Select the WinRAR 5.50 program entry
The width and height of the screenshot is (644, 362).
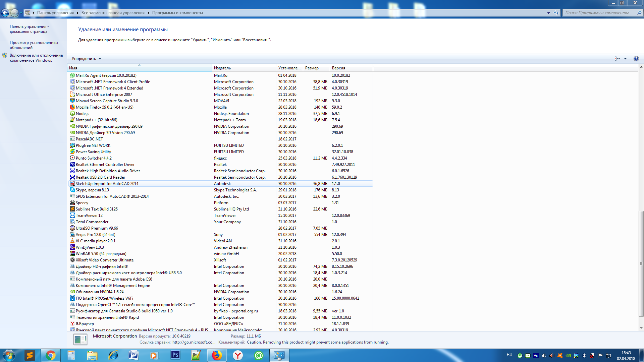click(101, 254)
